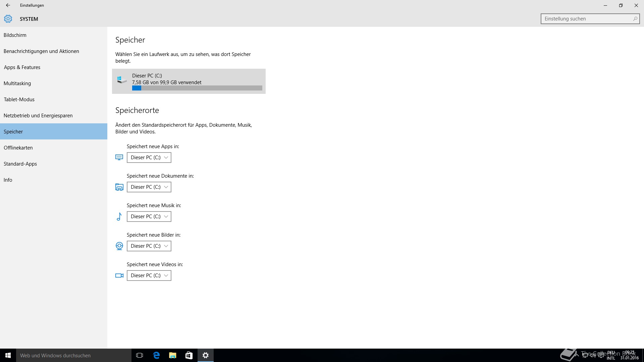Open the Store from taskbar
This screenshot has width=644, height=362.
(189, 355)
